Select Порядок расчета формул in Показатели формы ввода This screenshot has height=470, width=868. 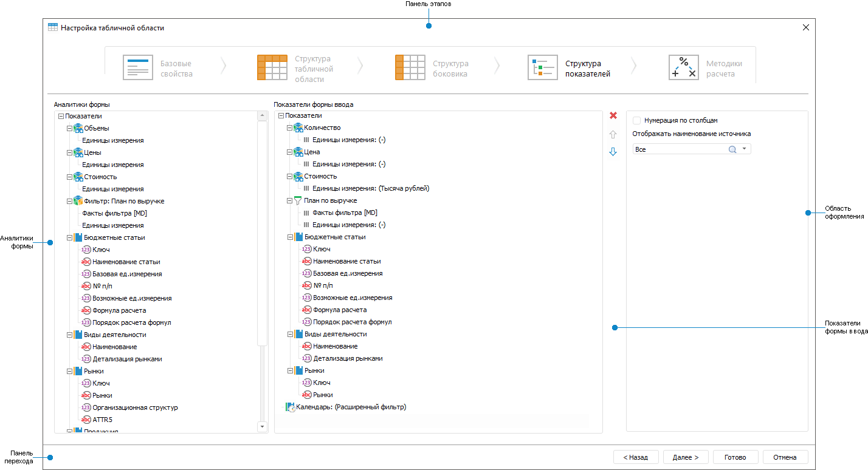click(x=353, y=322)
